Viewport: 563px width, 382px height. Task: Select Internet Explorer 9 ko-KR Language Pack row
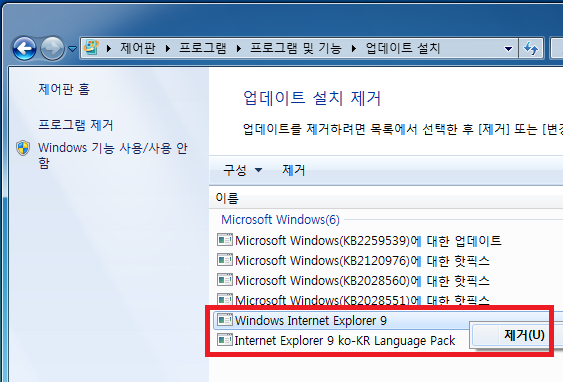[336, 340]
